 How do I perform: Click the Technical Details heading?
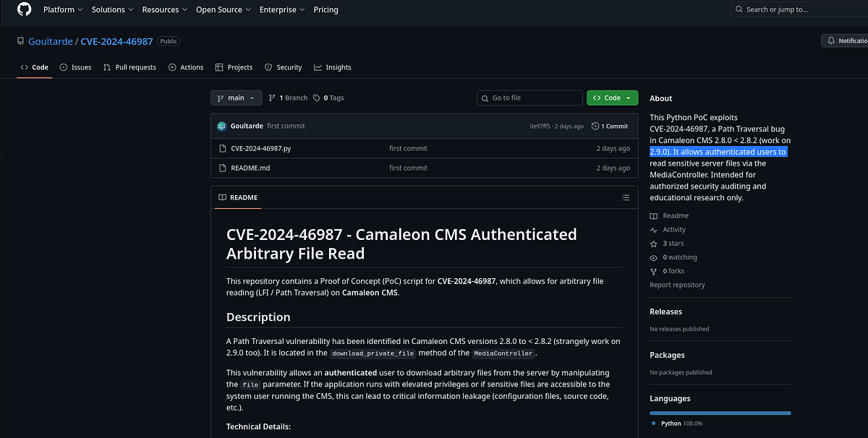coord(258,426)
